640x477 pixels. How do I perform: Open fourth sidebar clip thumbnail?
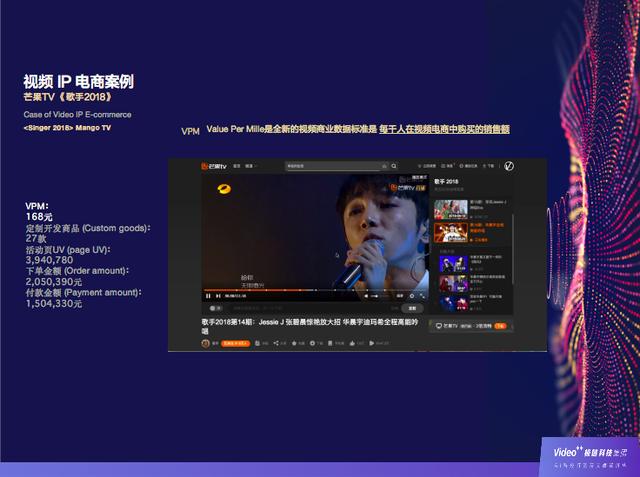[x=453, y=283]
